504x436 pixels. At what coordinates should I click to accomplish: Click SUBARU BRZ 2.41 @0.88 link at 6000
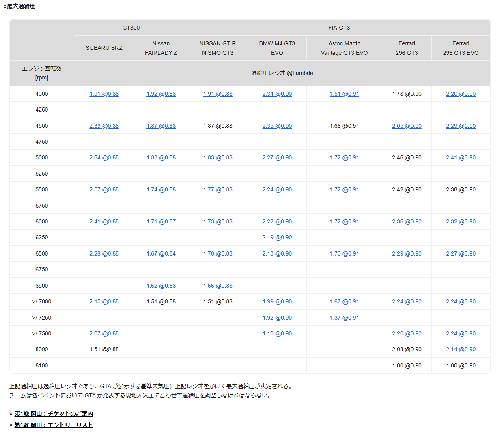[104, 221]
